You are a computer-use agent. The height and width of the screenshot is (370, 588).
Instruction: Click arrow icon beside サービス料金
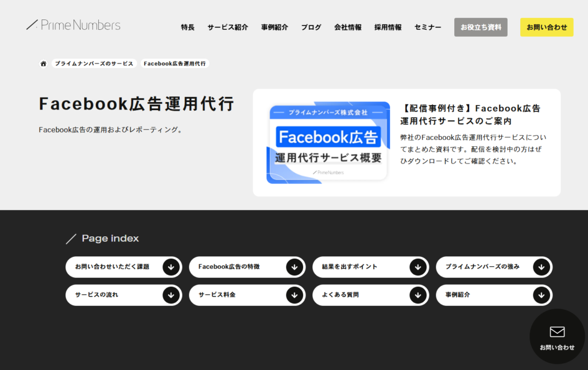[x=295, y=295]
